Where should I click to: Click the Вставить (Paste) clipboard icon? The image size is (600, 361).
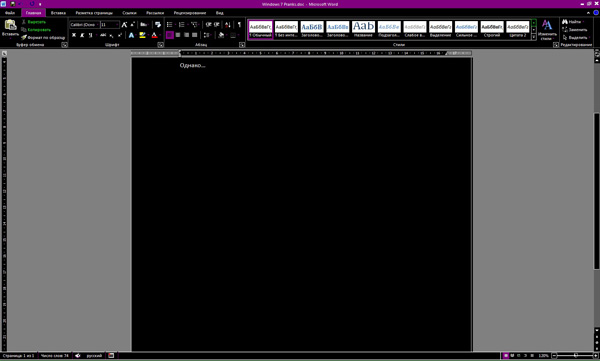point(10,25)
